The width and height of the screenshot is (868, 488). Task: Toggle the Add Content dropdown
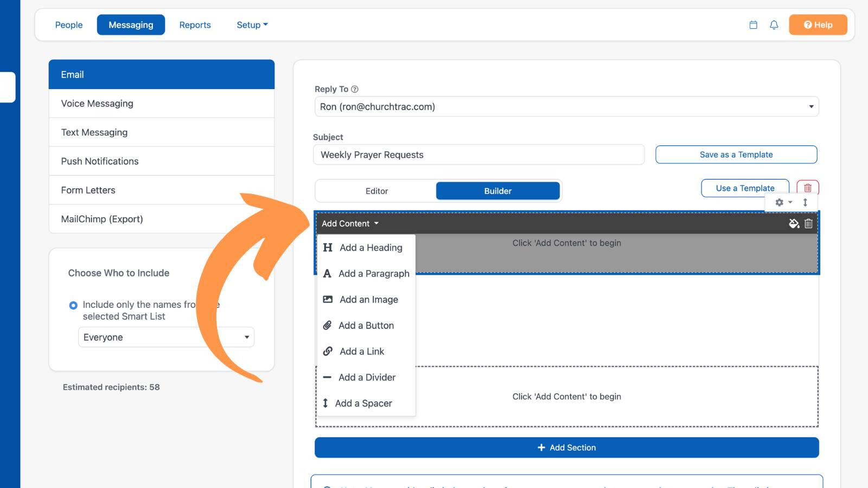(x=350, y=223)
